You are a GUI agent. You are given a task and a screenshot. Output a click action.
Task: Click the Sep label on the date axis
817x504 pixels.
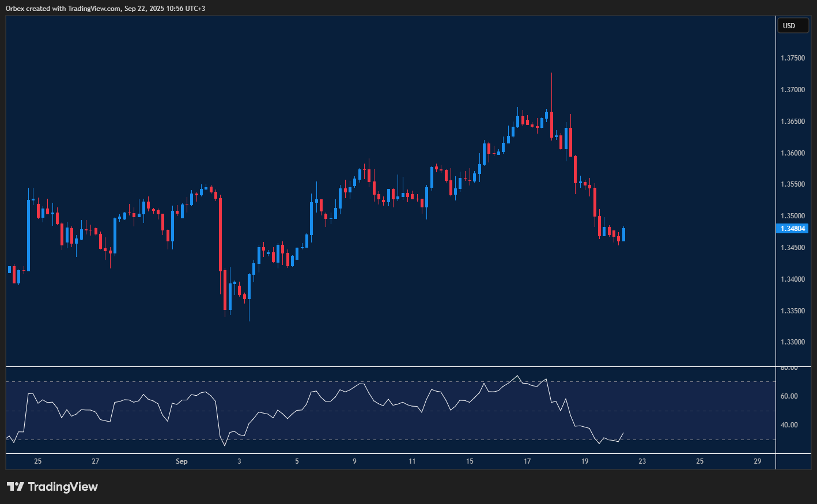[181, 461]
